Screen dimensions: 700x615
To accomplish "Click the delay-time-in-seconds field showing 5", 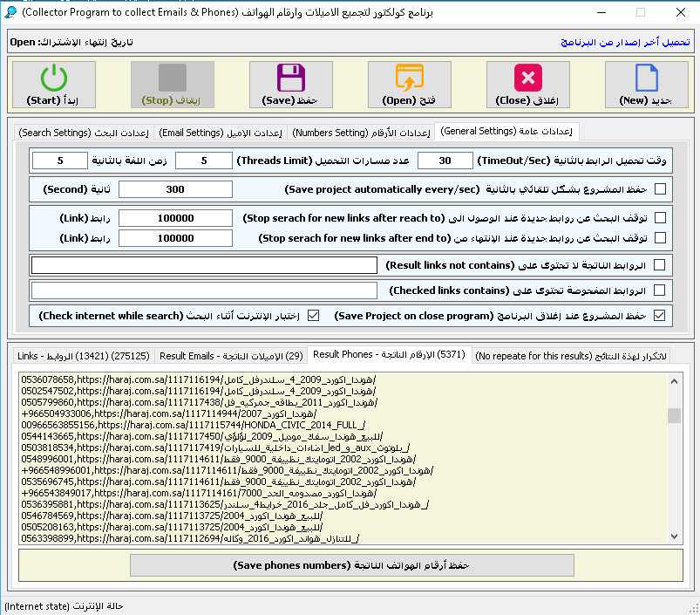I will click(60, 161).
